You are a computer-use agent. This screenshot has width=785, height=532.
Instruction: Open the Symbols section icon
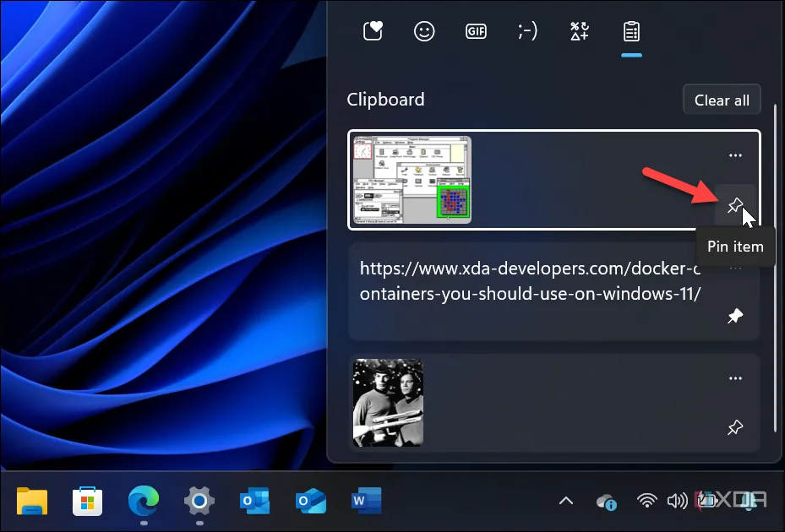[579, 31]
